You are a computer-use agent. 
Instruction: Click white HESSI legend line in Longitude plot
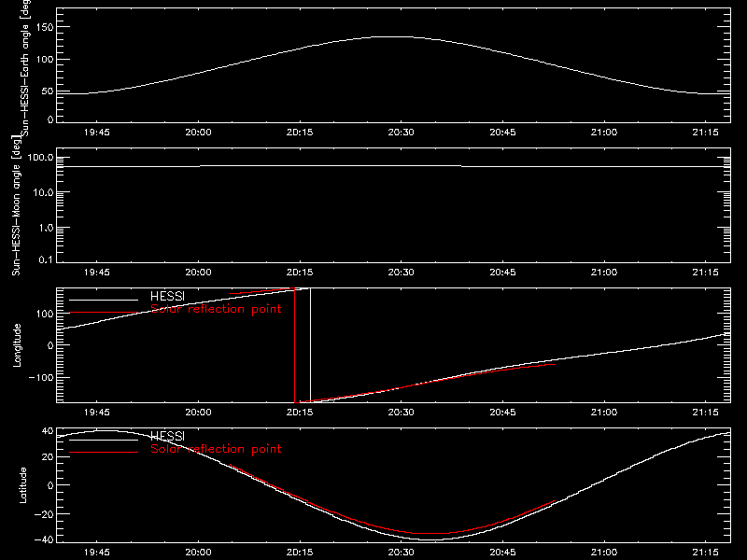[104, 300]
